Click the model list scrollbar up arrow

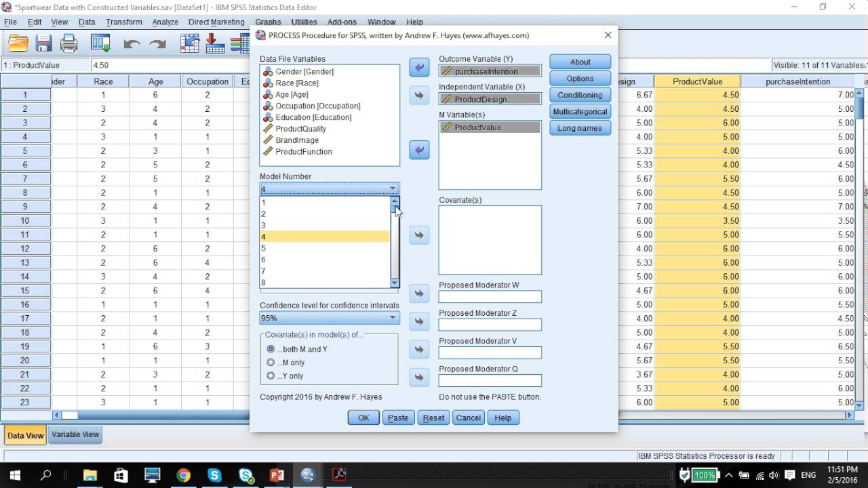[395, 201]
